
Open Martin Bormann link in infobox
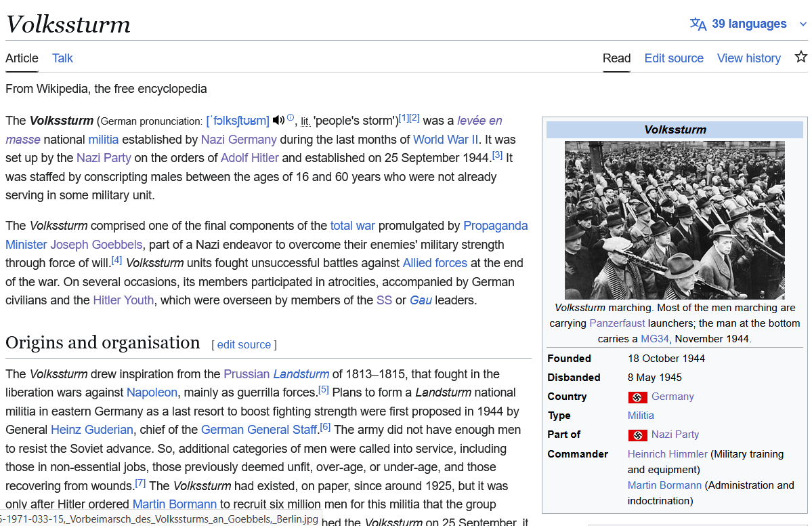[x=664, y=485]
